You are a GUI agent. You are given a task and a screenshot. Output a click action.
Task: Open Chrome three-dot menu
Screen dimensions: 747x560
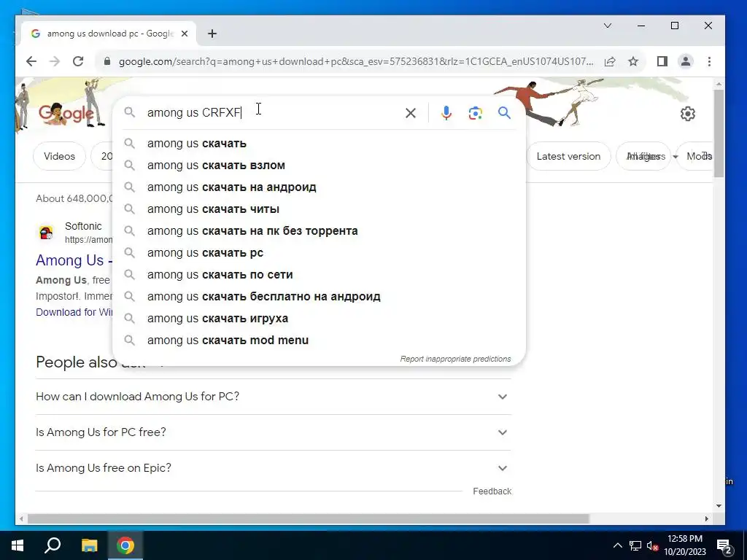pos(709,61)
